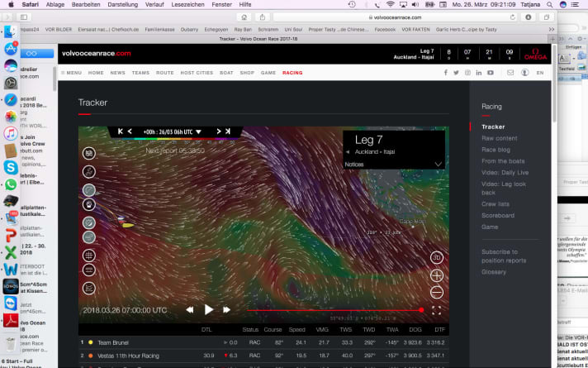
Task: Show Safari downloads
Action: (x=529, y=17)
